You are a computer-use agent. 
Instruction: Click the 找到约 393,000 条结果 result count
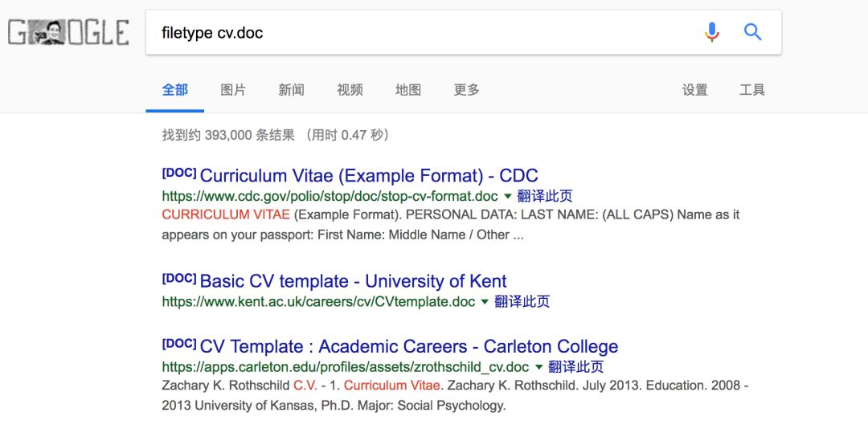(228, 135)
